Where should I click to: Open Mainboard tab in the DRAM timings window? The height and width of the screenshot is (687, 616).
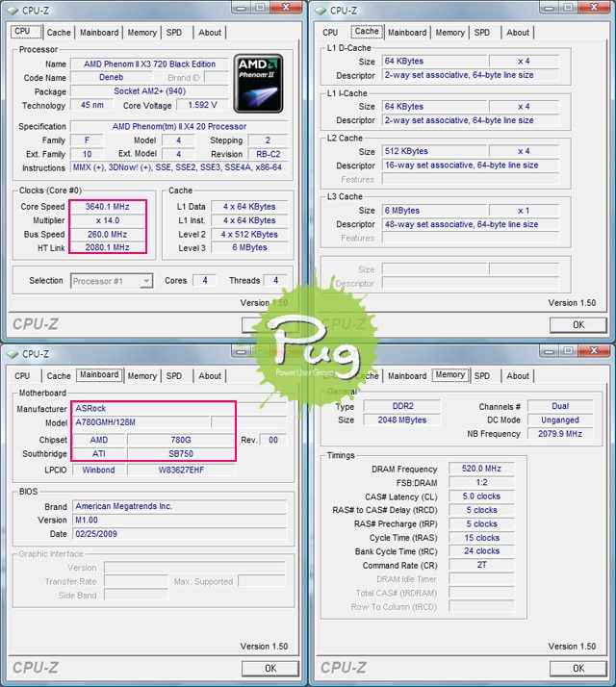coord(407,376)
